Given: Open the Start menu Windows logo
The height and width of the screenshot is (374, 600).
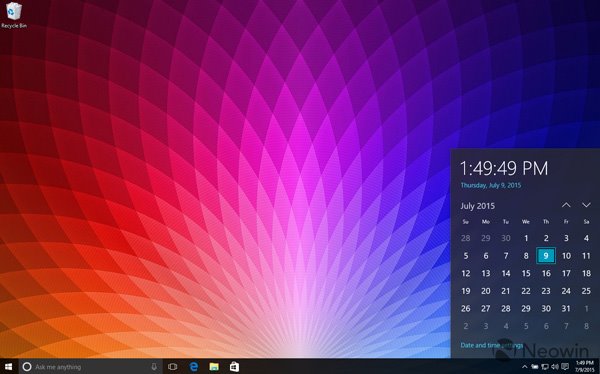Looking at the screenshot, I should [x=8, y=367].
